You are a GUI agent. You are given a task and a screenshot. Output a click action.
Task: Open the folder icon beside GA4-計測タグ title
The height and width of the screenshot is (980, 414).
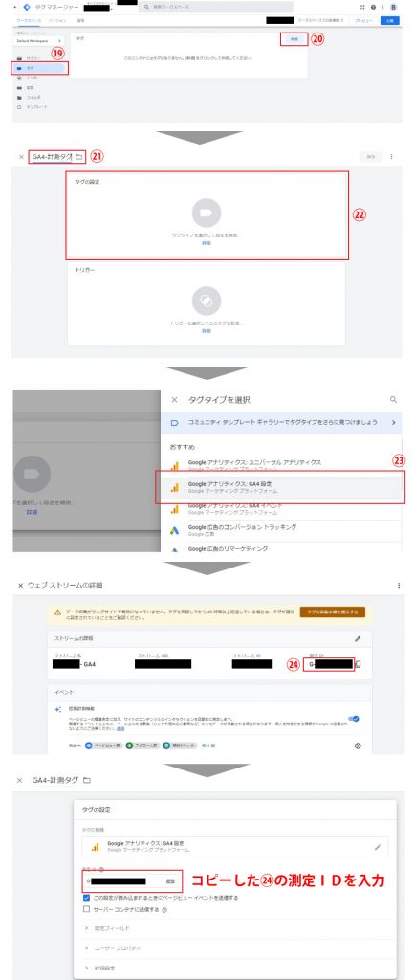pos(78,156)
